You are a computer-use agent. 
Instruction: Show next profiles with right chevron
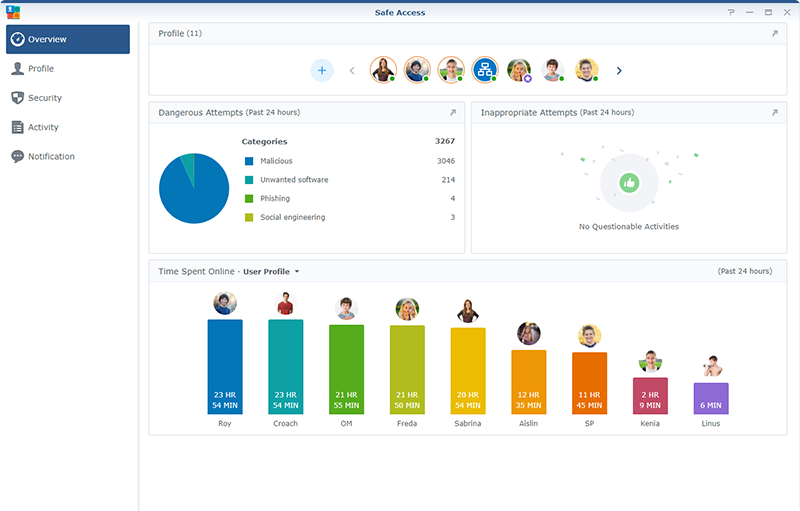click(x=619, y=70)
